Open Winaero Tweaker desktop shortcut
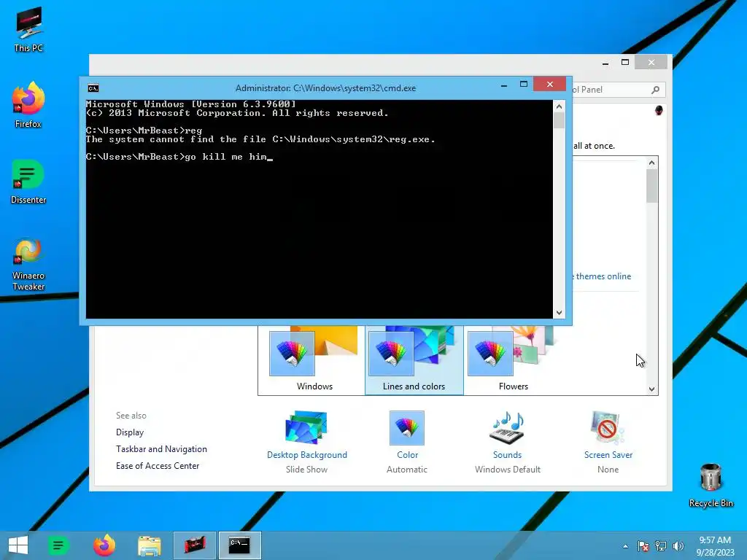This screenshot has height=560, width=747. pyautogui.click(x=28, y=265)
